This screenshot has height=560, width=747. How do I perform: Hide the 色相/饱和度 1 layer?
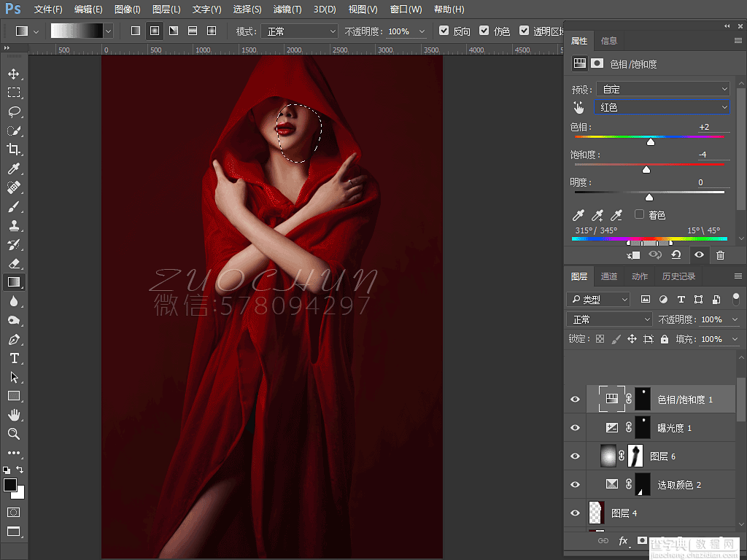coord(575,399)
